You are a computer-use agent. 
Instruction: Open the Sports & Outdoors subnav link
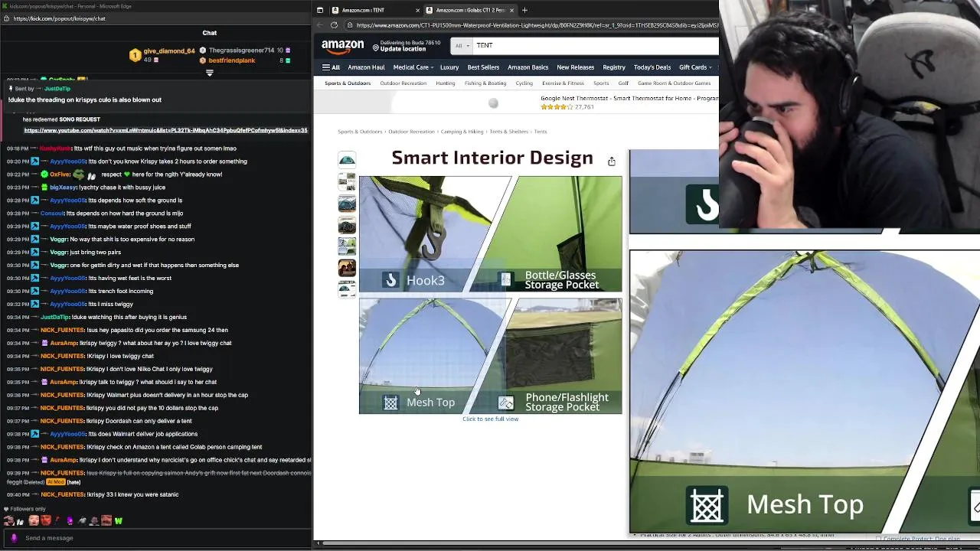point(348,83)
